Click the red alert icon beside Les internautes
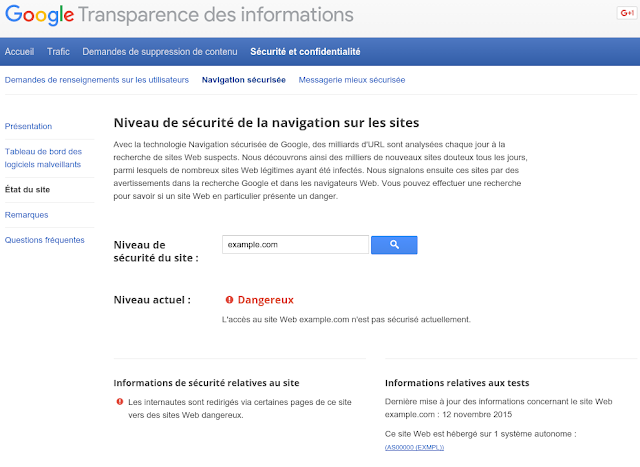This screenshot has width=640, height=467. pyautogui.click(x=120, y=402)
